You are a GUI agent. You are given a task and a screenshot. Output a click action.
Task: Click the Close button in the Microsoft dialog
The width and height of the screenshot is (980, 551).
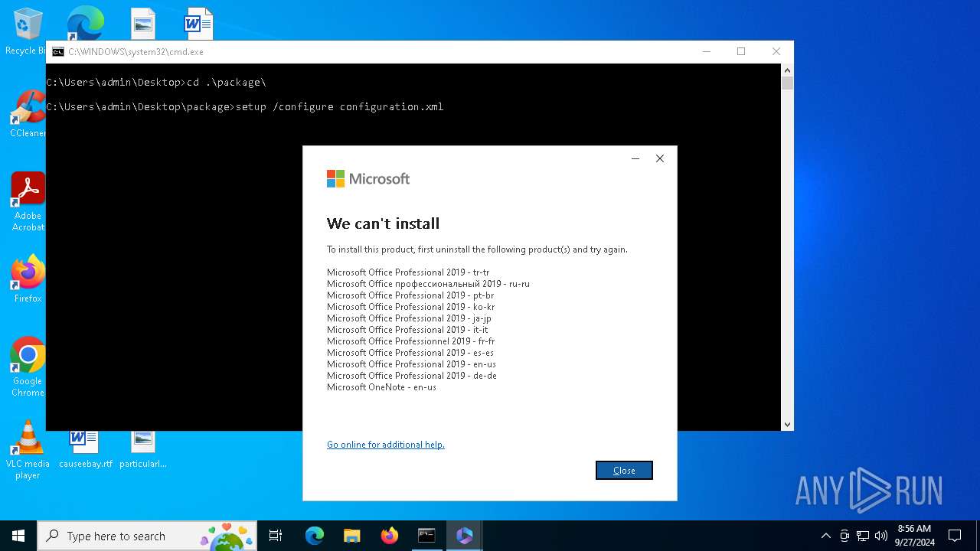tap(624, 471)
